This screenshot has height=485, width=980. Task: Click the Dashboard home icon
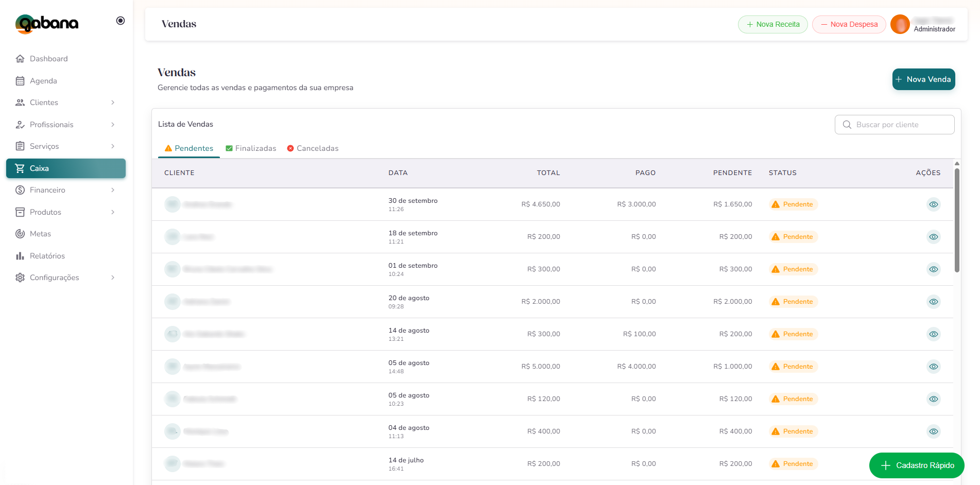(x=20, y=59)
